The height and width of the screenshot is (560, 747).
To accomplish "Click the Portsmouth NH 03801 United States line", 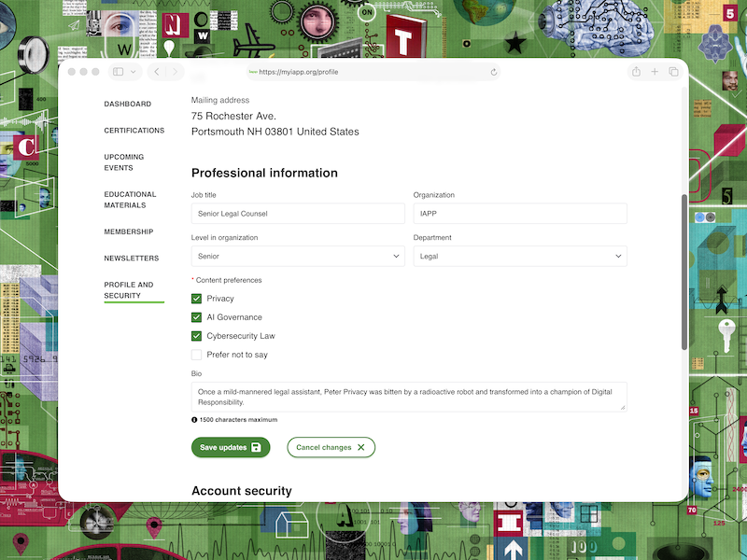I will click(275, 132).
